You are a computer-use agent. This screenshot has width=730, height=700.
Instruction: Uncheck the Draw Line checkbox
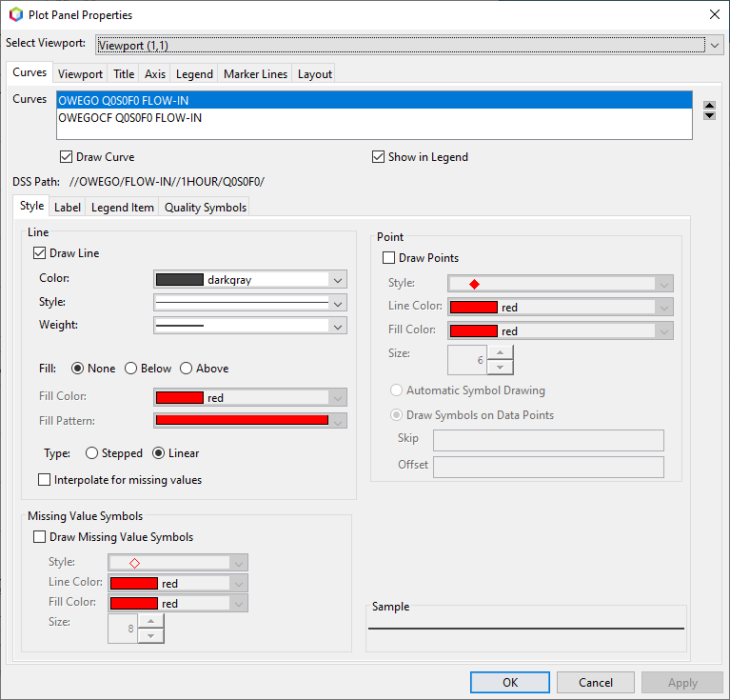click(x=40, y=253)
